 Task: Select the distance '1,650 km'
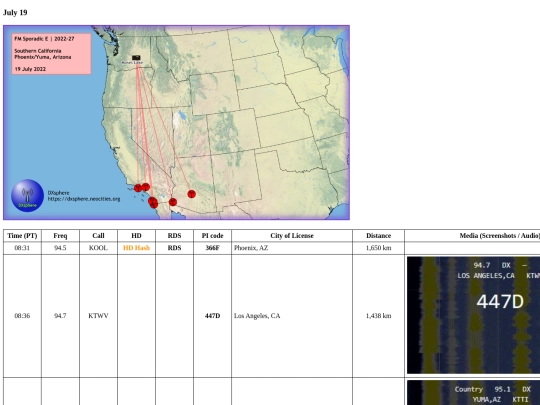pyautogui.click(x=378, y=248)
